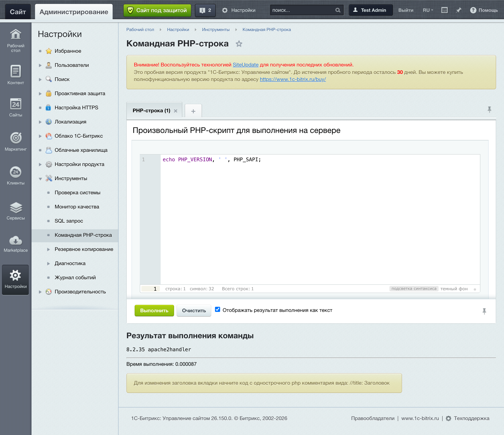Open the top bar icon next to RU
504x435 pixels.
444,10
